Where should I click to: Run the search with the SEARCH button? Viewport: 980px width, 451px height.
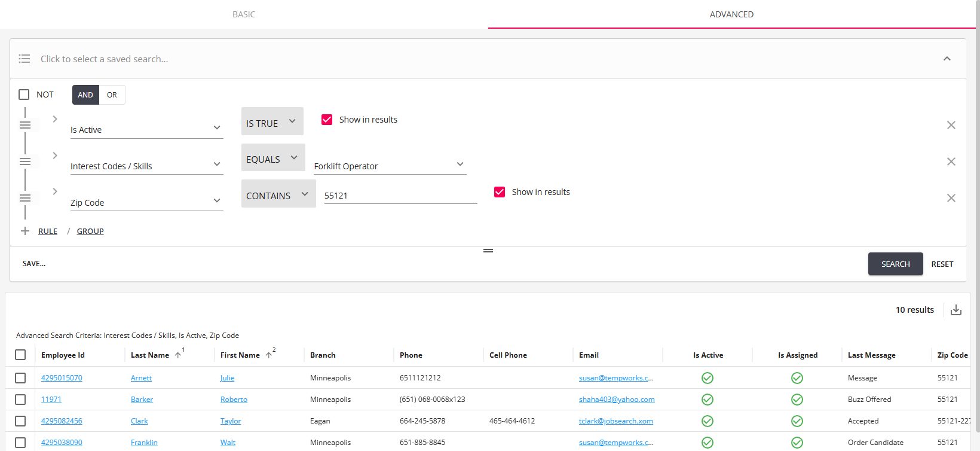click(895, 264)
